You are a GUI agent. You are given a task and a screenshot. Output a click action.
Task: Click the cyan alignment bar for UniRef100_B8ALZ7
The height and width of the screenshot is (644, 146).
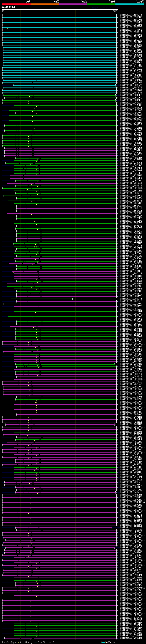(65, 85)
